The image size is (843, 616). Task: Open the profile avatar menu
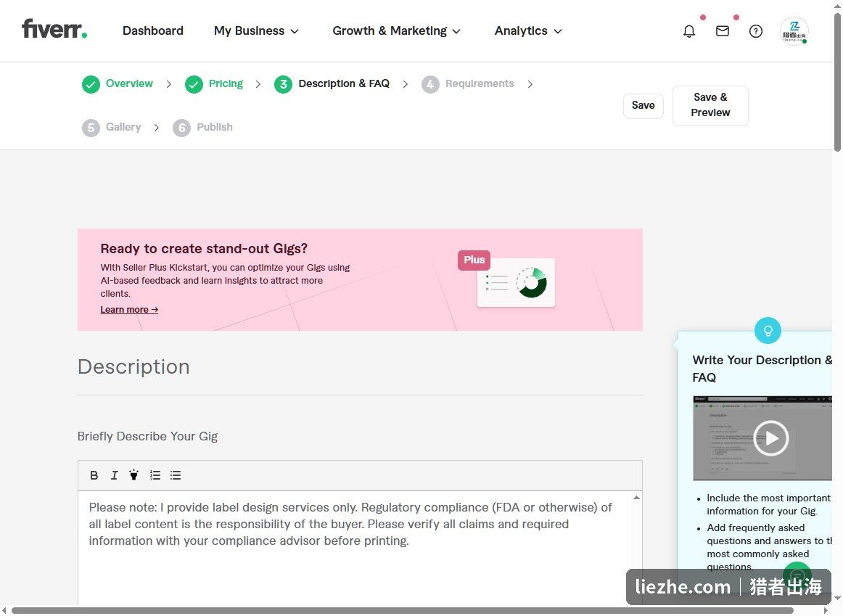pyautogui.click(x=794, y=31)
